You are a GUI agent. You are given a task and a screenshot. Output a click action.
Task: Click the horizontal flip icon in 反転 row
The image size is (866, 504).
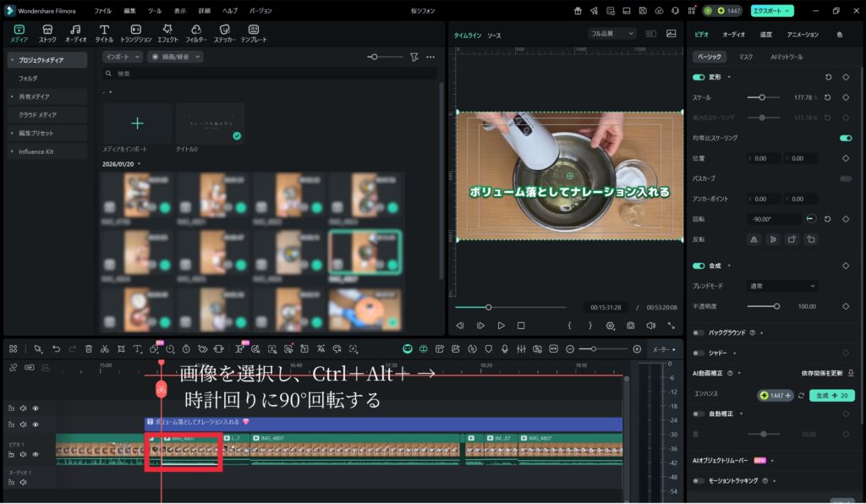[x=754, y=239]
